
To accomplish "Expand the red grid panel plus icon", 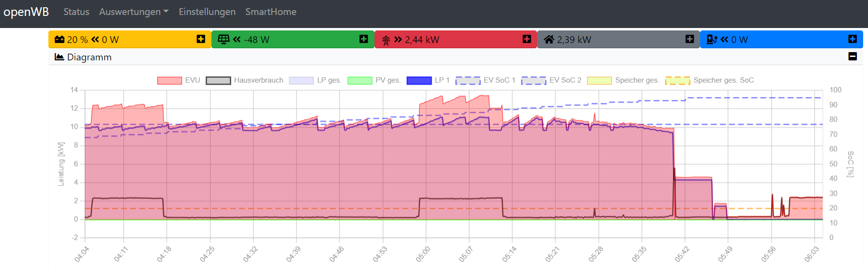I will pos(527,39).
